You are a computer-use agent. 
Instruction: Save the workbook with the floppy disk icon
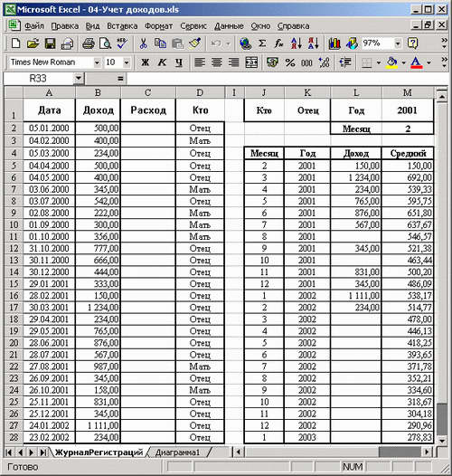[x=50, y=44]
